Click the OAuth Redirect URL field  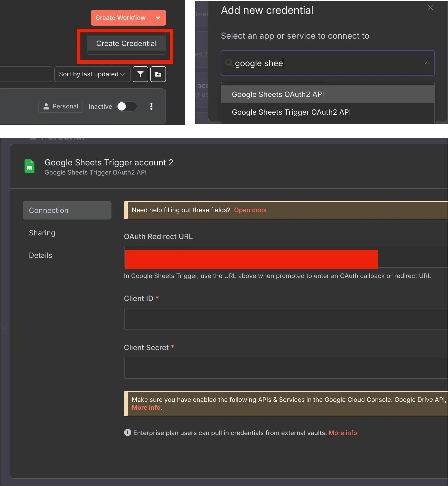coord(286,257)
